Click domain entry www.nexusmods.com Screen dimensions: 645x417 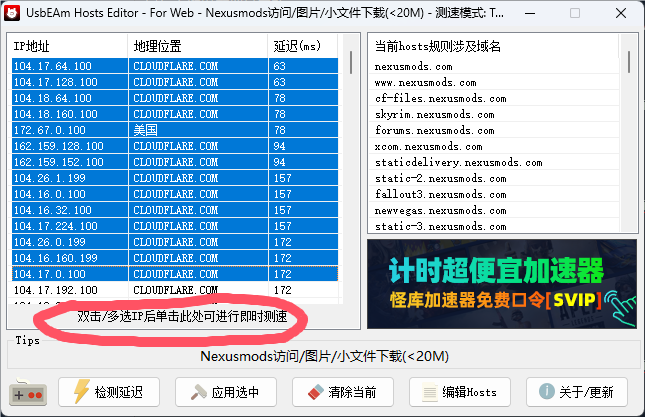point(494,83)
